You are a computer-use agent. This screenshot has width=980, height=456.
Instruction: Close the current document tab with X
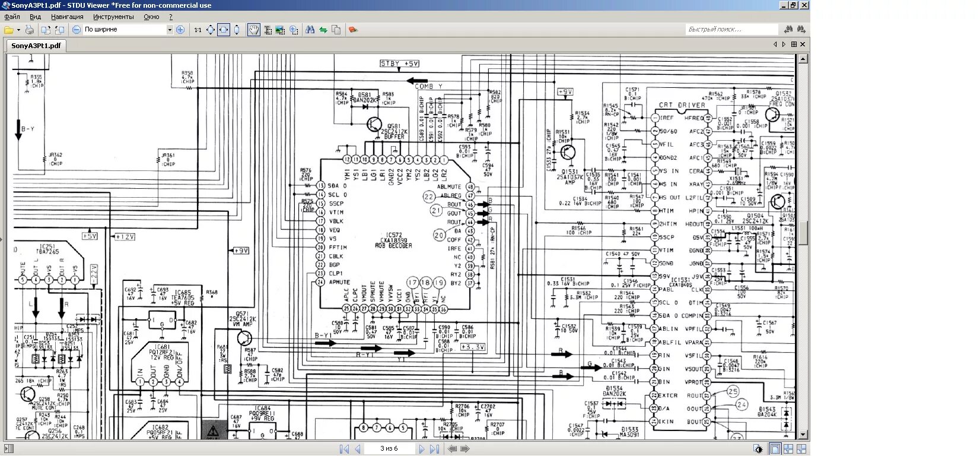(803, 45)
